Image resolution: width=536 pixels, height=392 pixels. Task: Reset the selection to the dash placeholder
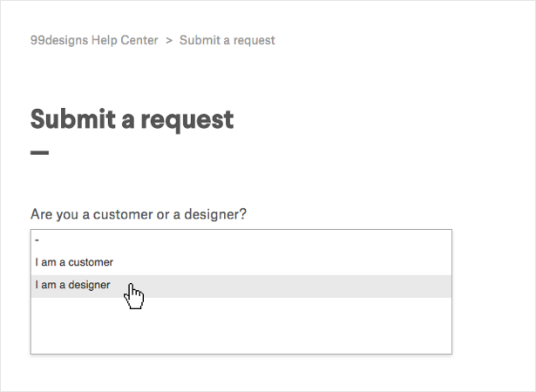[x=38, y=239]
